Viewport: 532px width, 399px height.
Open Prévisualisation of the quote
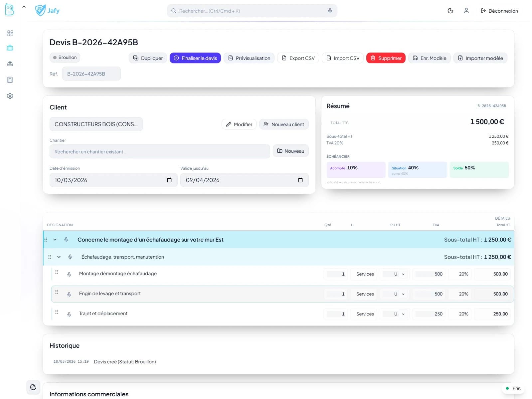[x=249, y=58]
